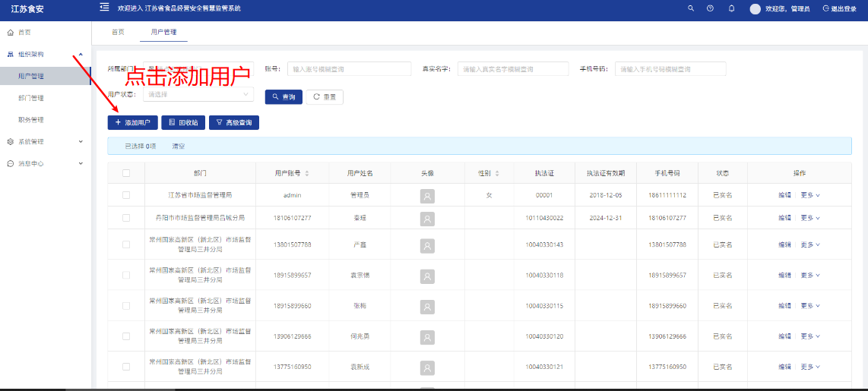Click the administrator avatar in header
868x391 pixels.
(755, 9)
